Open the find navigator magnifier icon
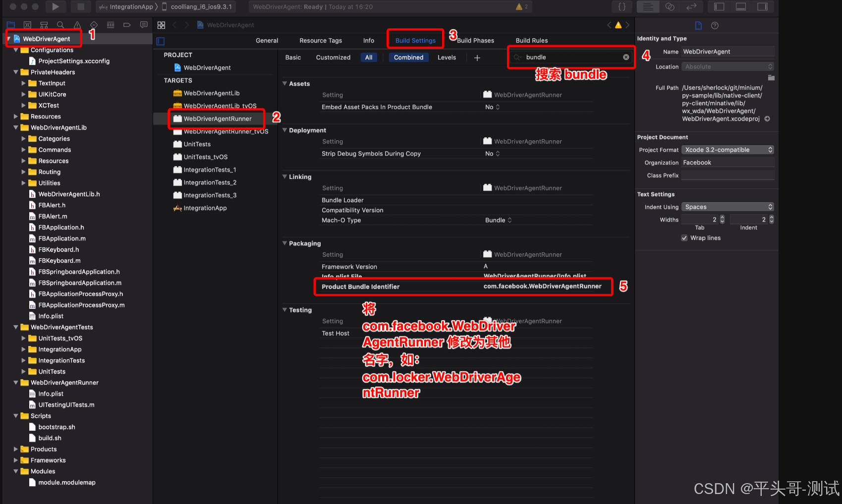842x504 pixels. 60,25
